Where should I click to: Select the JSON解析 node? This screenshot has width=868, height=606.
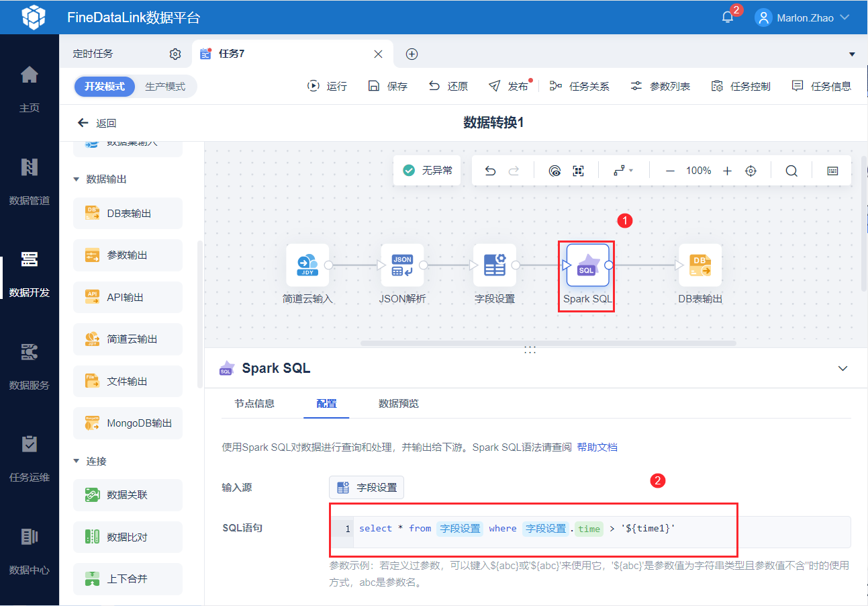coord(402,265)
